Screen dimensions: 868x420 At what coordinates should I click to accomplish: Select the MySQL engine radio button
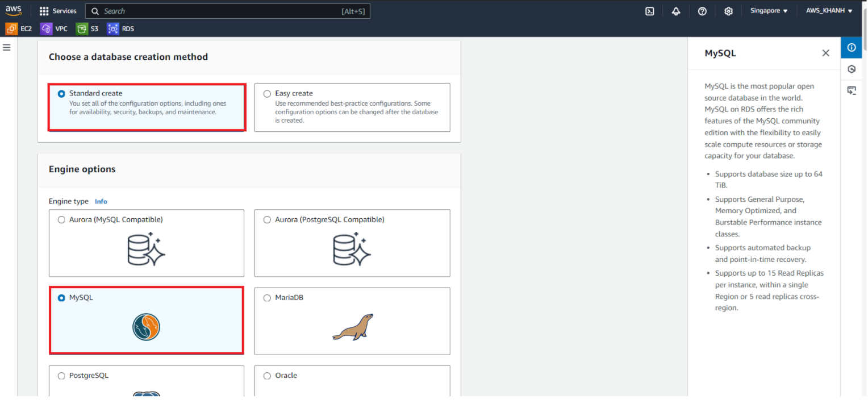[61, 298]
